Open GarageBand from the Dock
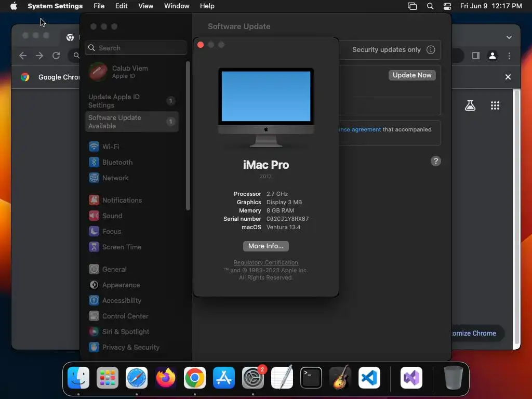Viewport: 532px width, 399px height. (340, 378)
